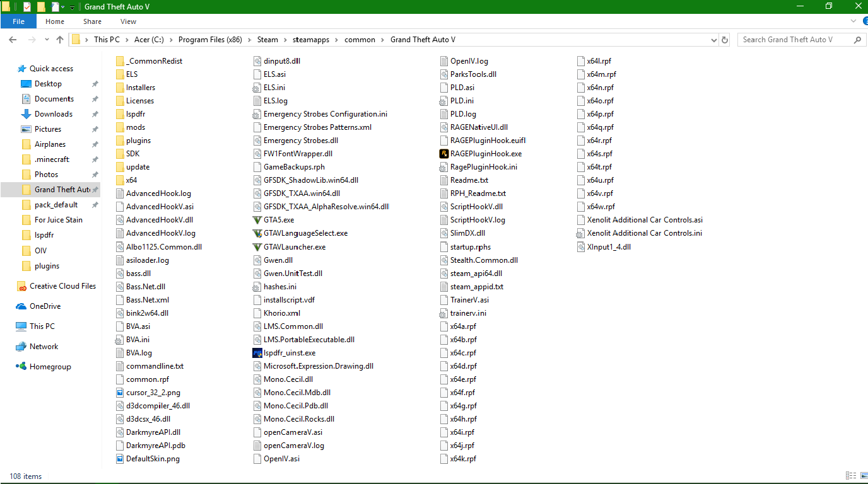The height and width of the screenshot is (484, 868).
Task: Open the File menu
Action: point(18,21)
